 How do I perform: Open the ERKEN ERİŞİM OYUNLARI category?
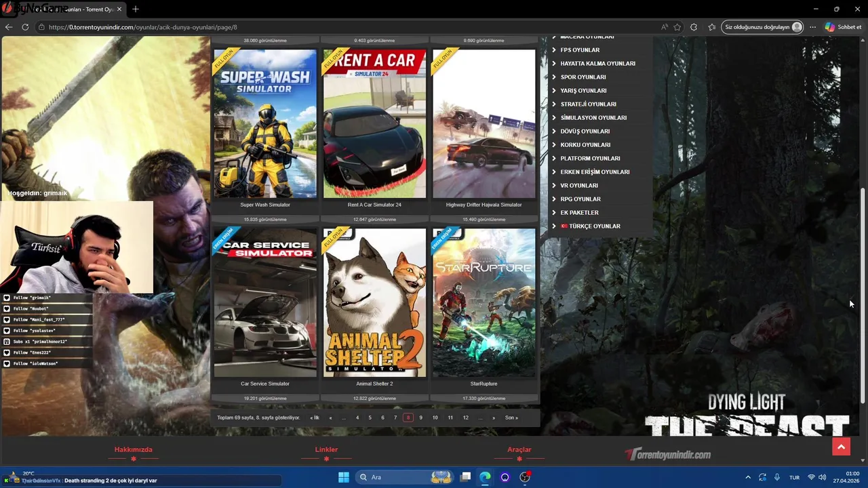(x=595, y=172)
